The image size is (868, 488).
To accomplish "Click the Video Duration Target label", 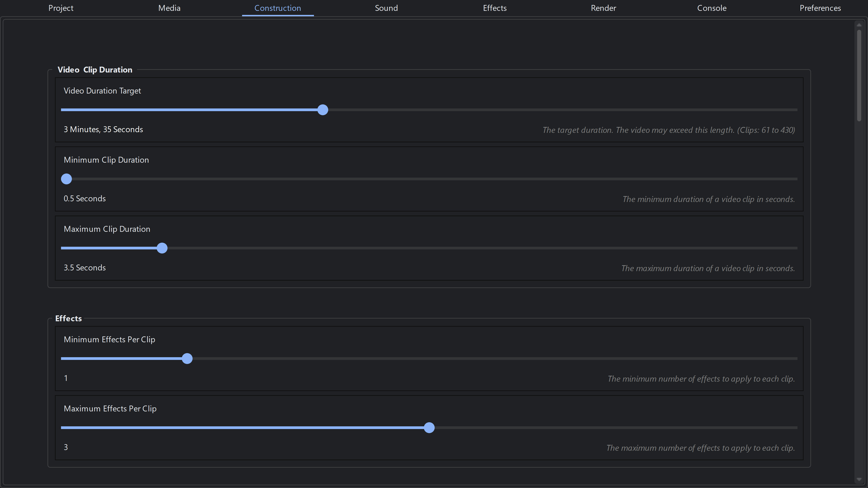I will [102, 91].
